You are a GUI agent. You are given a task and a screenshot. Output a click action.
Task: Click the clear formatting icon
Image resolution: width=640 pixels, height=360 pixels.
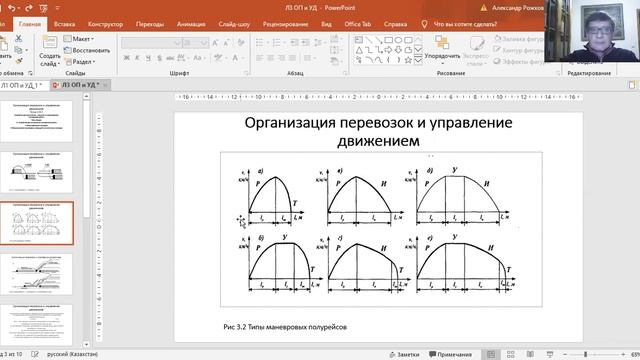(241, 42)
